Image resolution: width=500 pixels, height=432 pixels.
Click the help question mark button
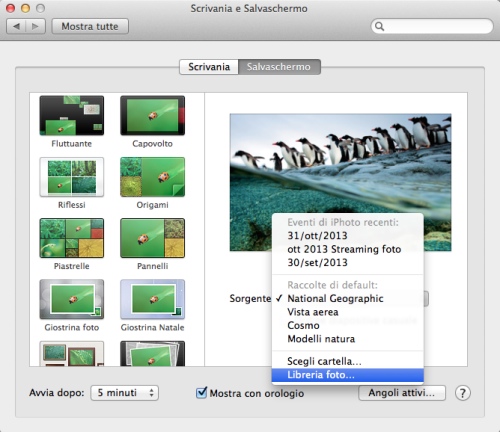463,393
